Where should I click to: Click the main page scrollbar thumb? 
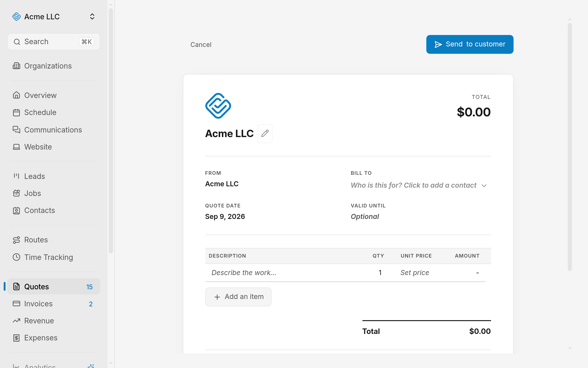coord(570,147)
